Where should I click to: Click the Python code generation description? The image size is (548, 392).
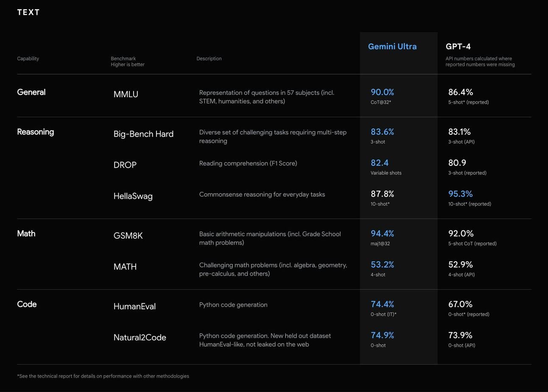[x=233, y=305]
